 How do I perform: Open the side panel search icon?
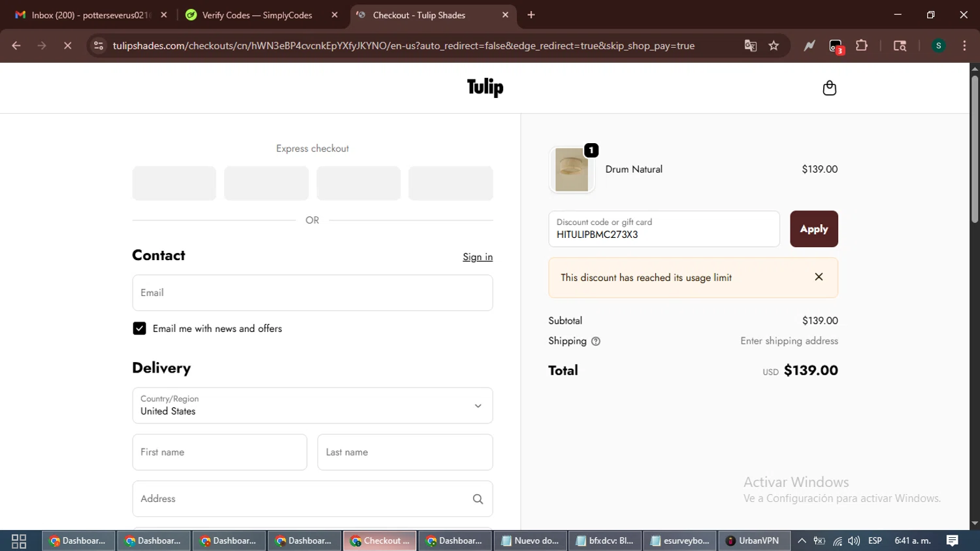tap(900, 46)
